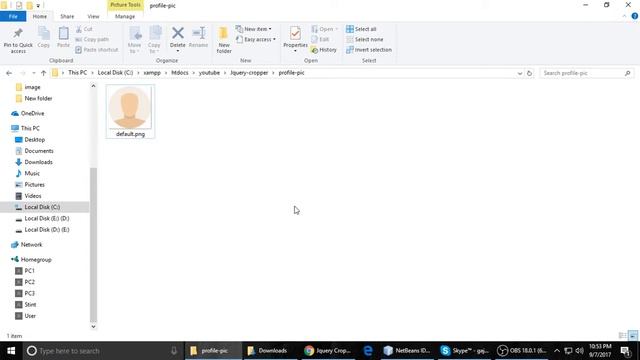The width and height of the screenshot is (640, 360).
Task: Click the Picture Tools contextual tab header
Action: 125,5
